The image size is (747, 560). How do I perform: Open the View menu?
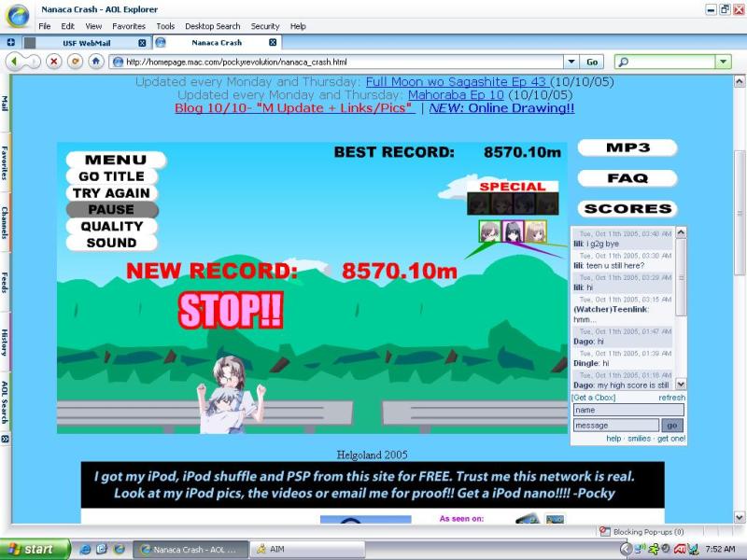(93, 26)
